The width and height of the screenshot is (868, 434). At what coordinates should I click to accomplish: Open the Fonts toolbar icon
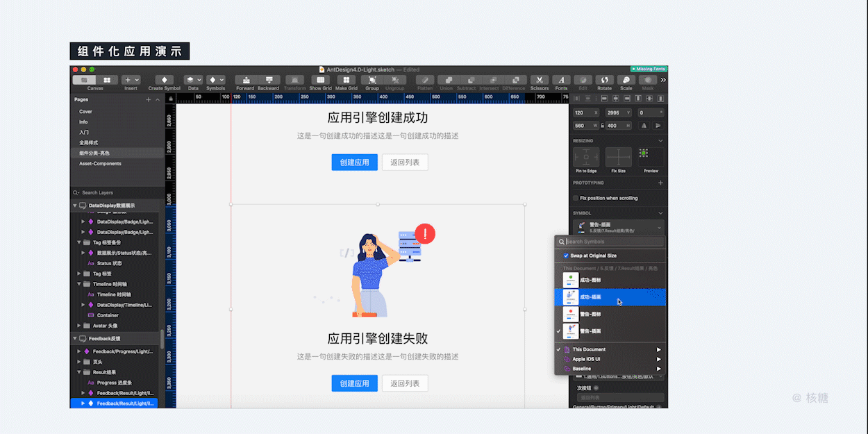[561, 80]
